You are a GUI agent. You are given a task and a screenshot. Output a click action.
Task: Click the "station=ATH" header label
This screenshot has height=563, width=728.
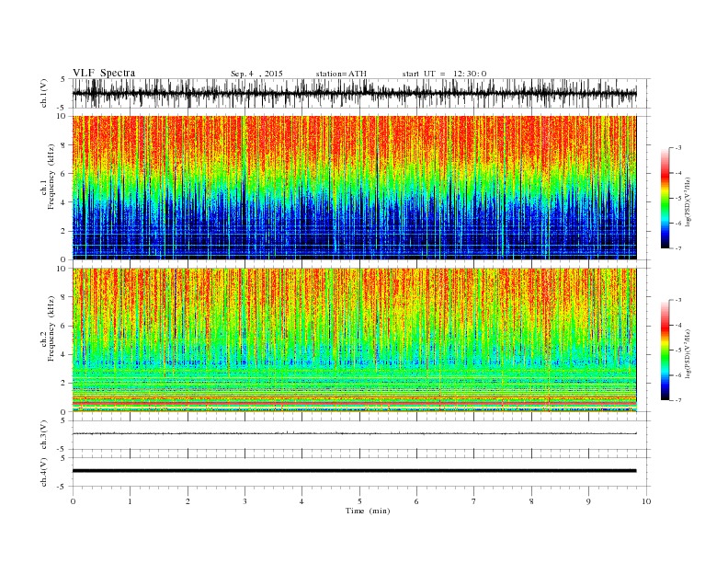coord(341,74)
